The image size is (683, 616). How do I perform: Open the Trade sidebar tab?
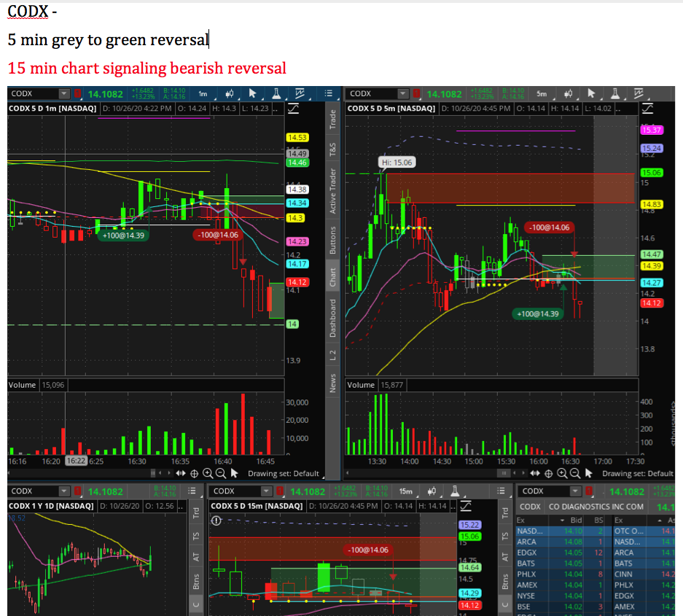click(x=333, y=119)
